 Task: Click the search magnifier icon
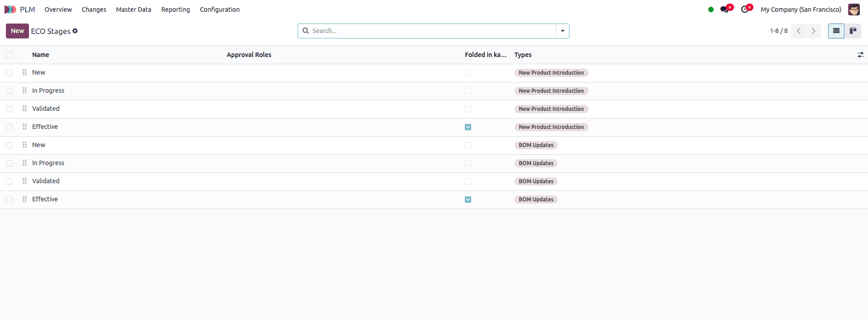pos(306,31)
